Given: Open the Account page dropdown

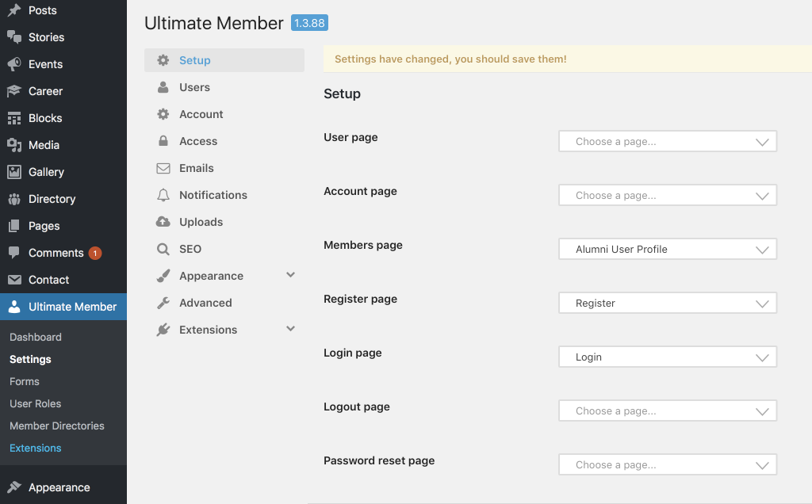Looking at the screenshot, I should click(668, 195).
